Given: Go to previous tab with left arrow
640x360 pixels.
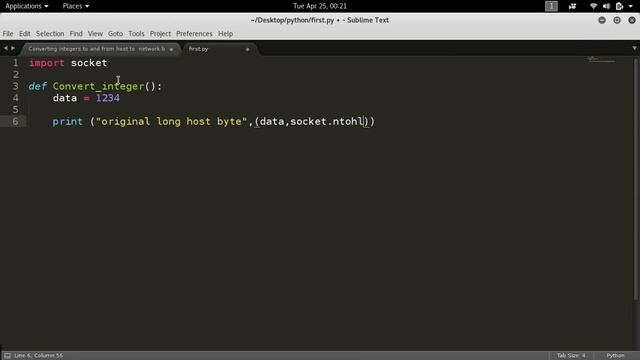Looking at the screenshot, I should (x=6, y=48).
